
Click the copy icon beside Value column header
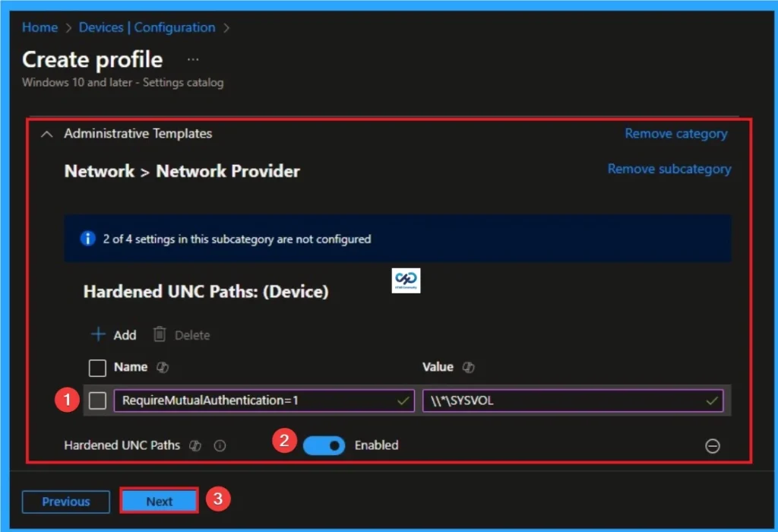(x=468, y=367)
